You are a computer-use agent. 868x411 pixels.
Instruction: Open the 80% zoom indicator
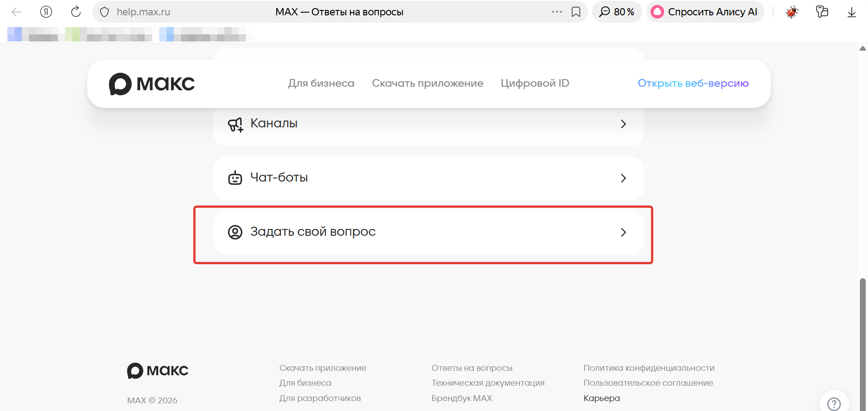coord(617,12)
